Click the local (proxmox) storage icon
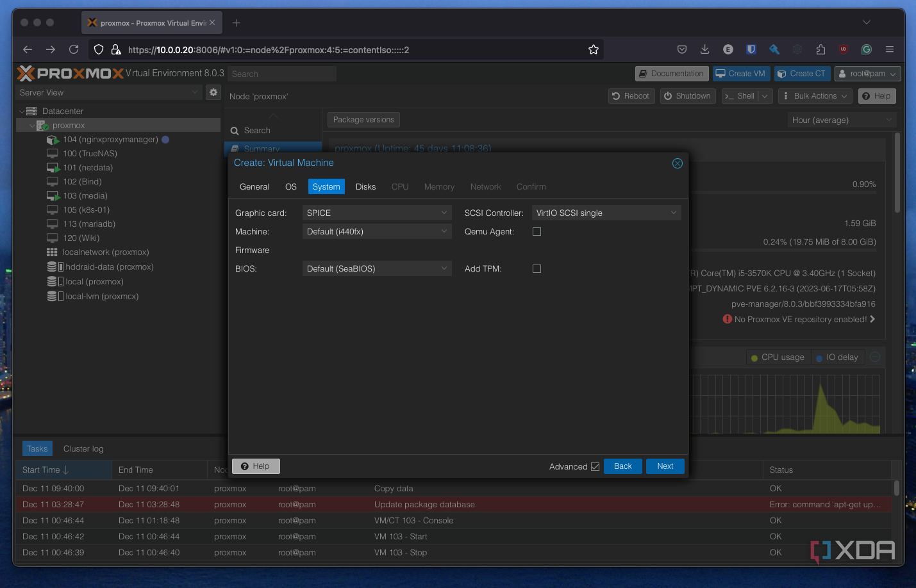Screen dimensions: 916x588 [55, 281]
